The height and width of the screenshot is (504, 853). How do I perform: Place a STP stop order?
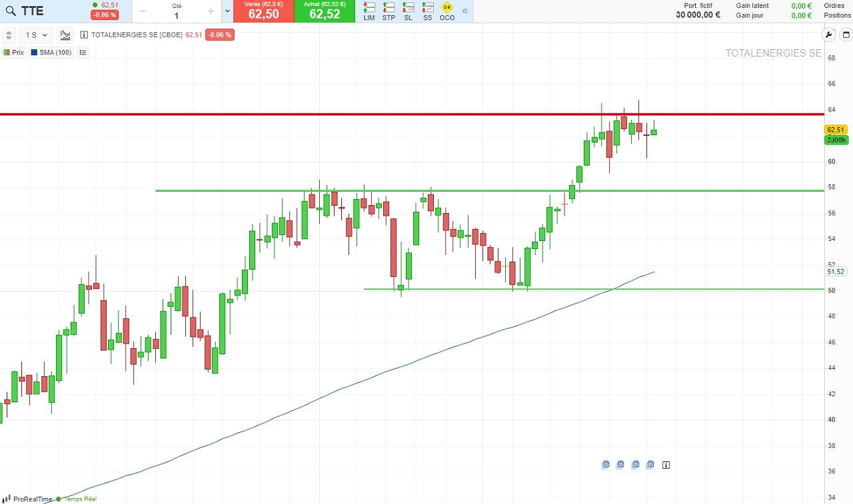pos(389,11)
